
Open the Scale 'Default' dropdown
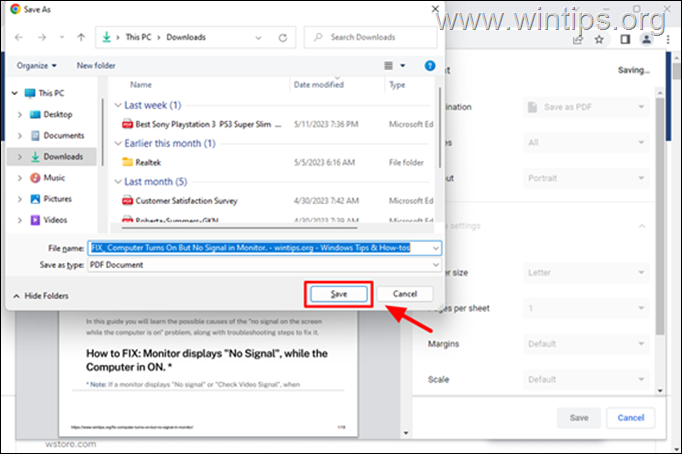pyautogui.click(x=586, y=380)
